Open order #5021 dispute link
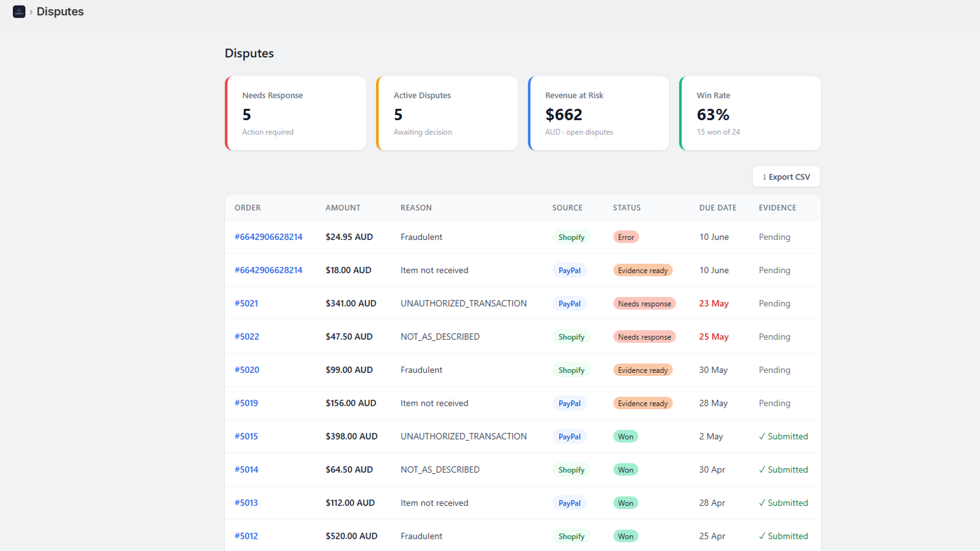Screen dimensions: 980x551 click(246, 304)
